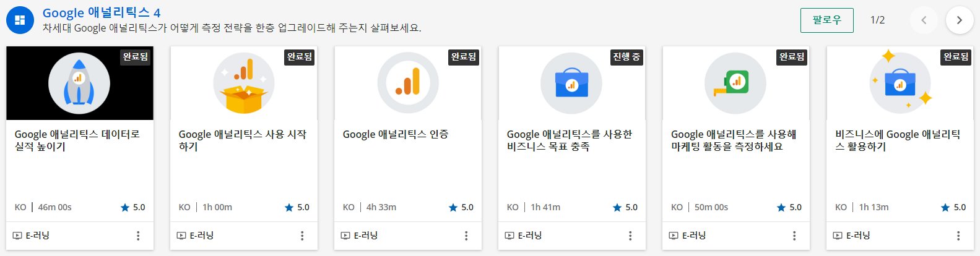Click the 1h 00m duration text
The height and width of the screenshot is (256, 980).
(x=217, y=207)
